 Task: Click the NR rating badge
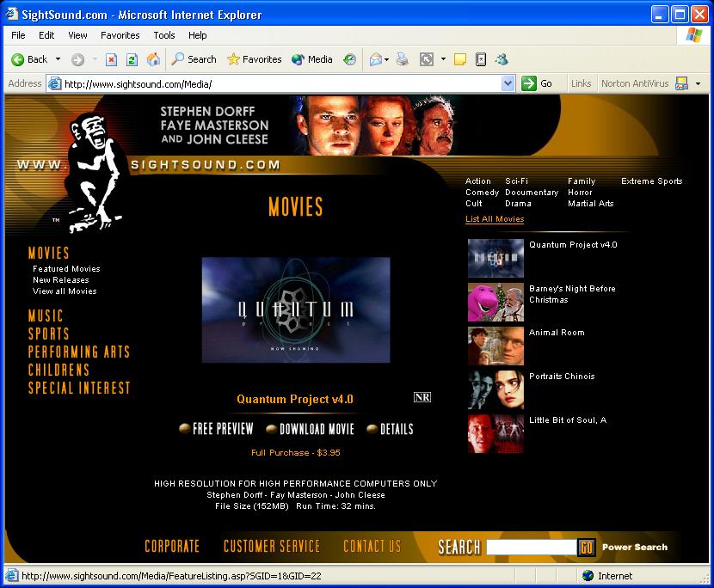click(x=422, y=397)
